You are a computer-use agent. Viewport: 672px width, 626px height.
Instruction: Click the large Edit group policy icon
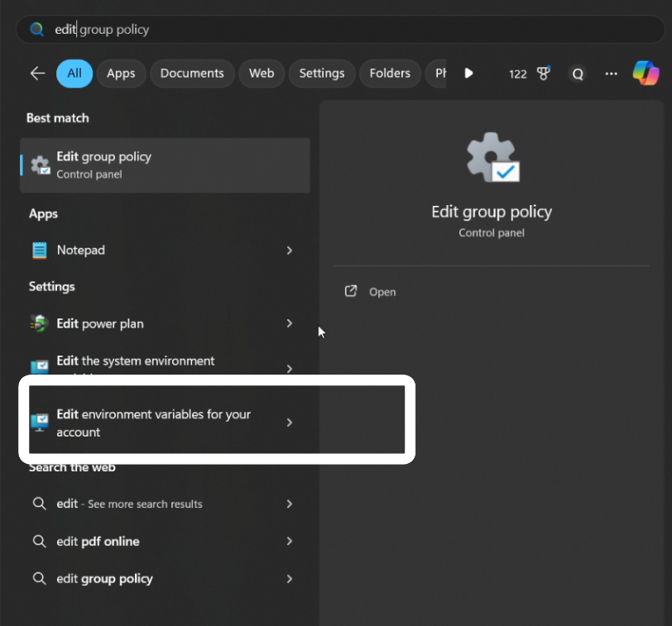pyautogui.click(x=492, y=158)
